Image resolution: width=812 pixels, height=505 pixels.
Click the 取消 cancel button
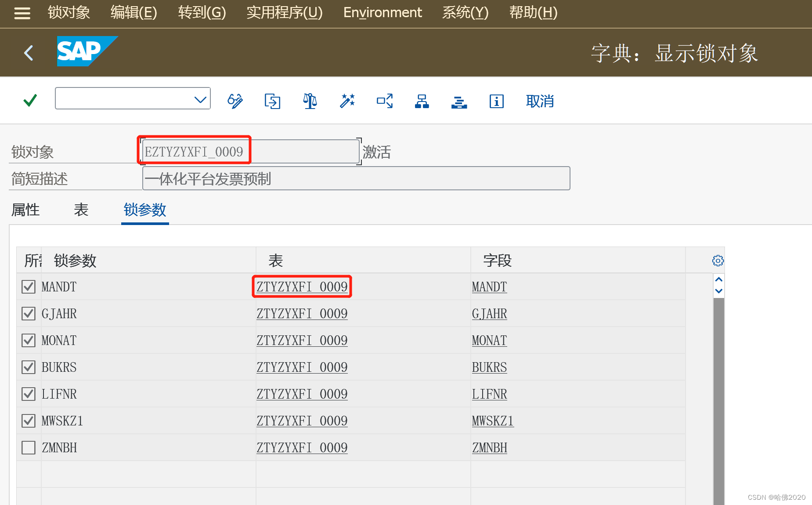click(539, 100)
